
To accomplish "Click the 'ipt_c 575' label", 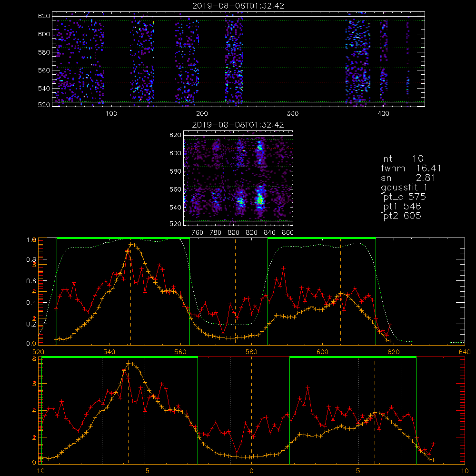I will [x=404, y=197].
